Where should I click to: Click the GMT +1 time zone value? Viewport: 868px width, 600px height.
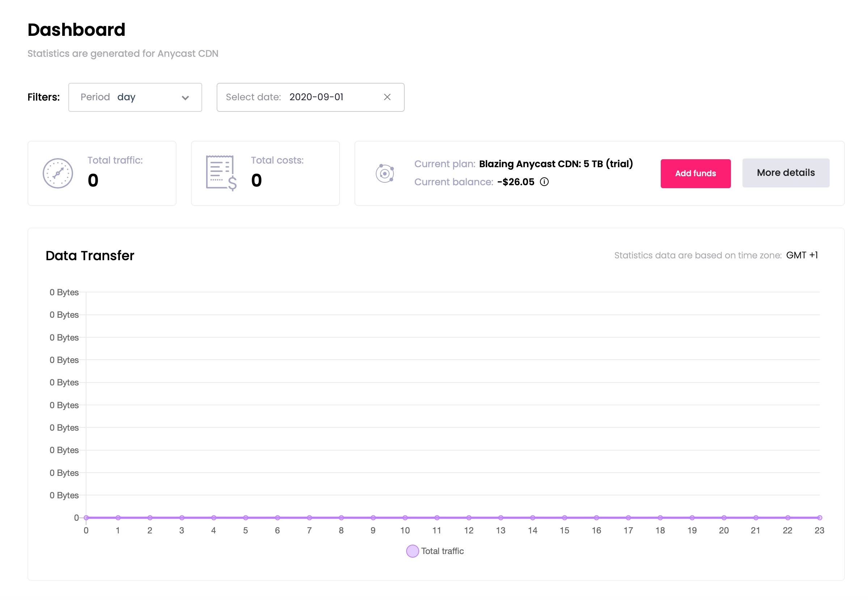(x=802, y=255)
